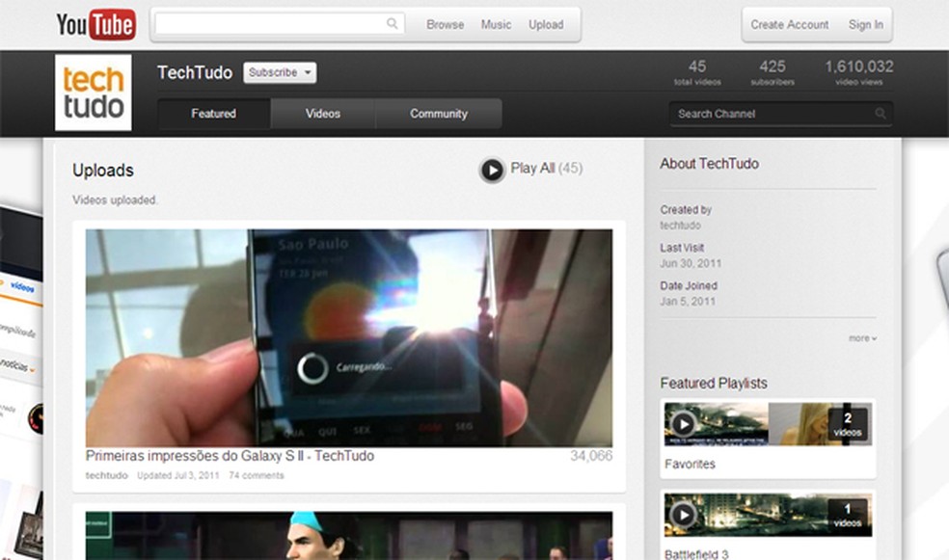This screenshot has width=949, height=560.
Task: Click the YouTube logo
Action: point(95,25)
